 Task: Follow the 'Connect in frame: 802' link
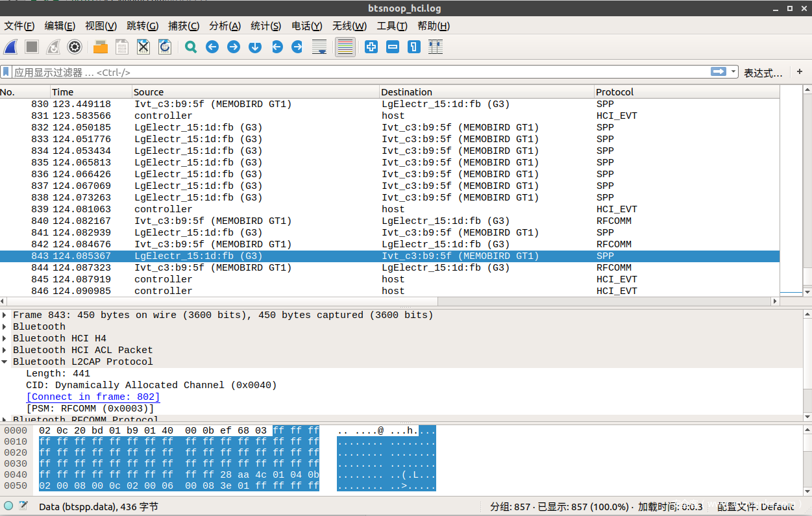point(93,397)
